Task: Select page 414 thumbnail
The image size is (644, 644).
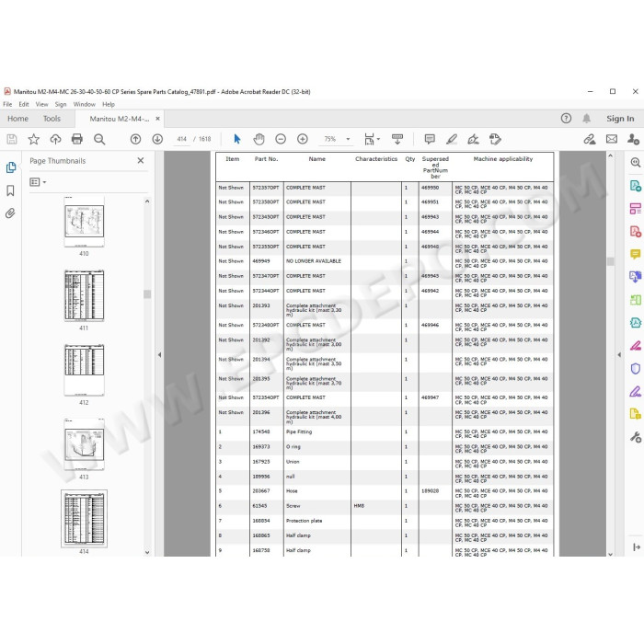Action: coord(85,519)
